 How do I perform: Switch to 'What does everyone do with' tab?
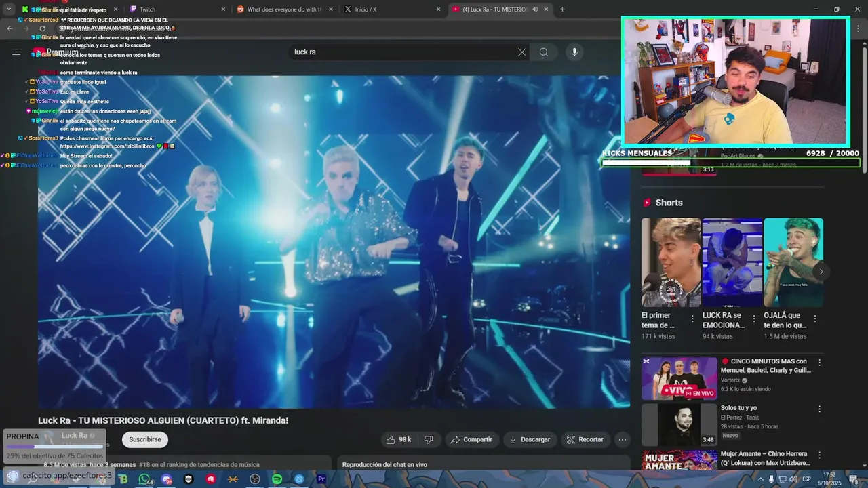pos(284,9)
